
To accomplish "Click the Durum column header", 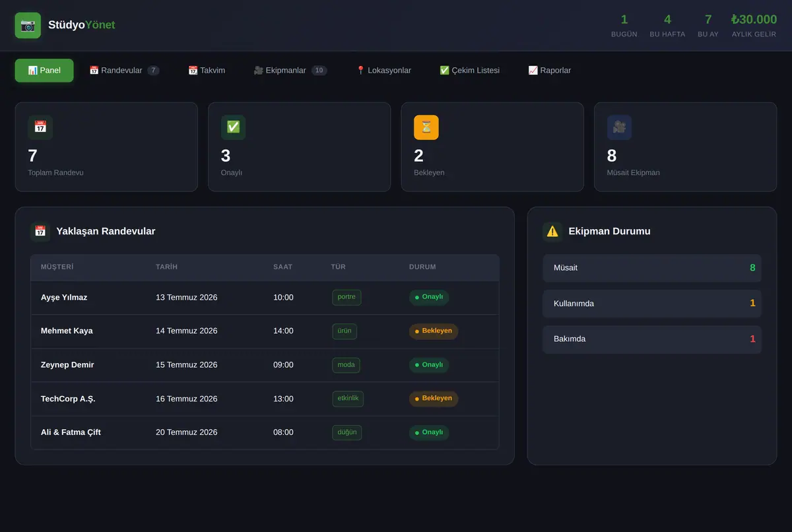I will click(x=422, y=267).
